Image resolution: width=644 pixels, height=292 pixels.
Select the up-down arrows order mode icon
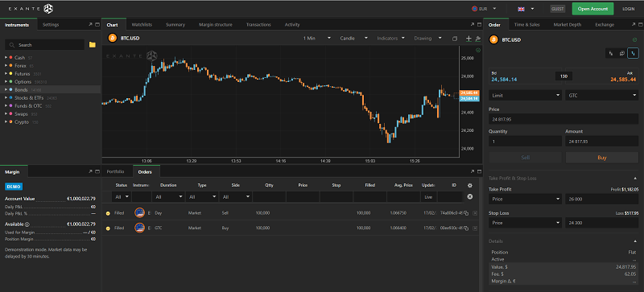[634, 53]
